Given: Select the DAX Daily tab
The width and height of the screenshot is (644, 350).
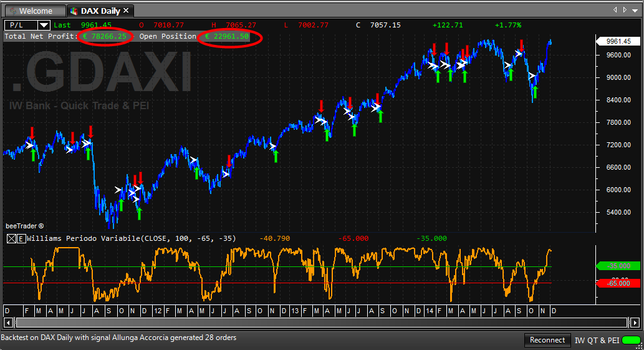Looking at the screenshot, I should coord(100,11).
